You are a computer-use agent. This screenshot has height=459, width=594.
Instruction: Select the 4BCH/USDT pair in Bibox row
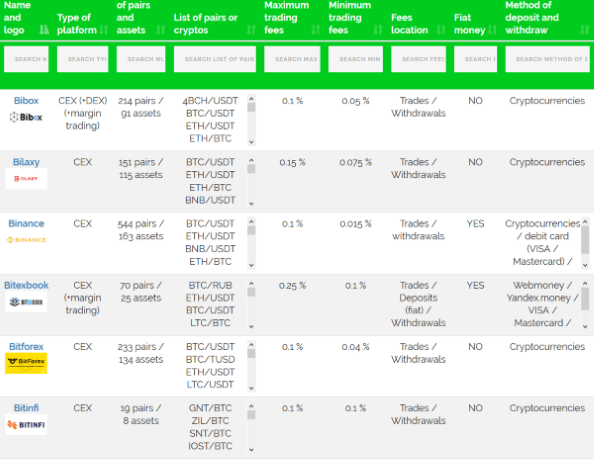pos(210,101)
